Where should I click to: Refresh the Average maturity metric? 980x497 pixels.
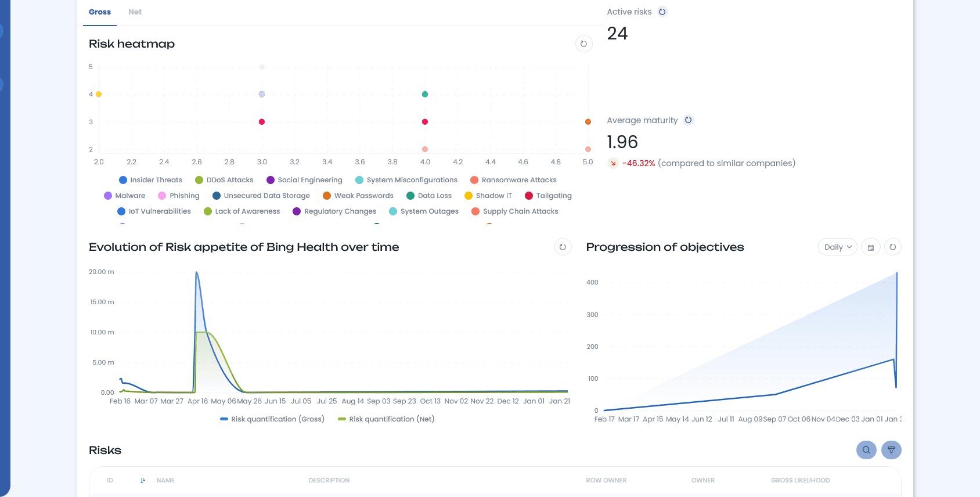(x=688, y=120)
